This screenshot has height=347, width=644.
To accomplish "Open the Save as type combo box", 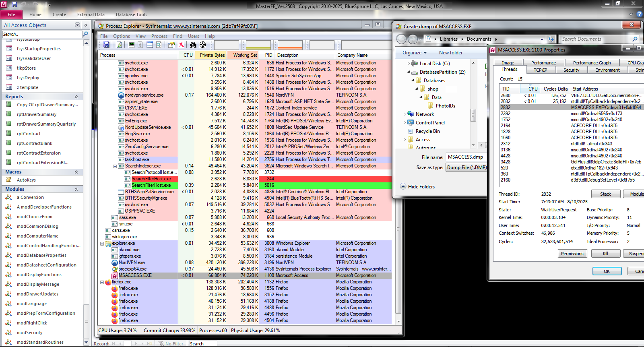I will pyautogui.click(x=466, y=167).
